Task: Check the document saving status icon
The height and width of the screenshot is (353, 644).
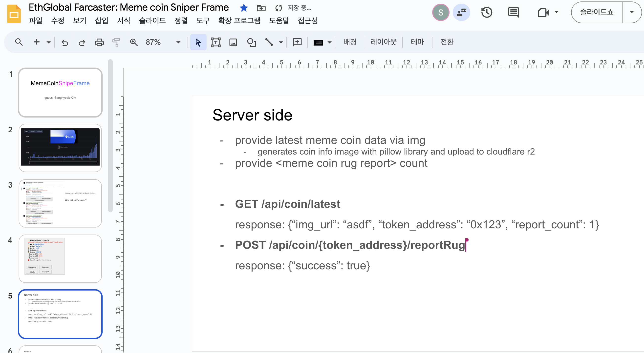Action: pos(279,8)
